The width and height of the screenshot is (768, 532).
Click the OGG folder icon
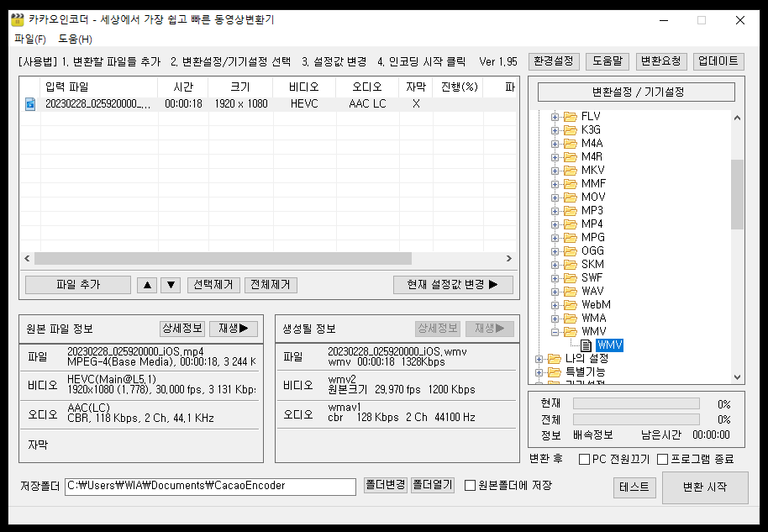point(570,251)
